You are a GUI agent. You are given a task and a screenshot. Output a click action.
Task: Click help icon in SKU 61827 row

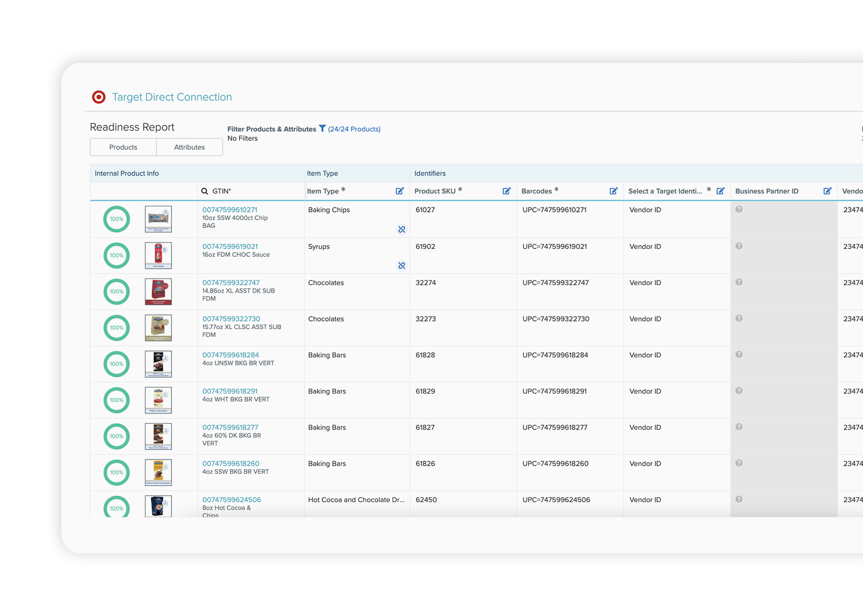(739, 427)
